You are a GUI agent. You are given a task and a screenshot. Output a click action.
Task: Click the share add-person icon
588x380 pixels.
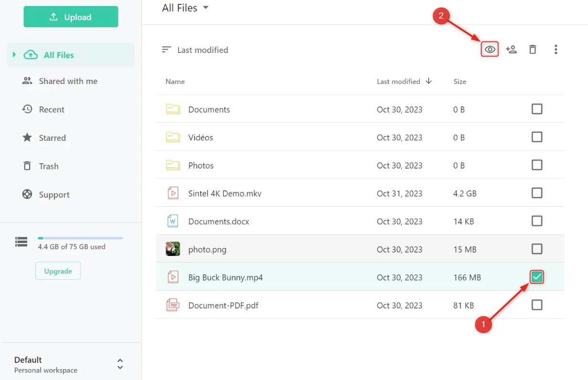coord(511,49)
